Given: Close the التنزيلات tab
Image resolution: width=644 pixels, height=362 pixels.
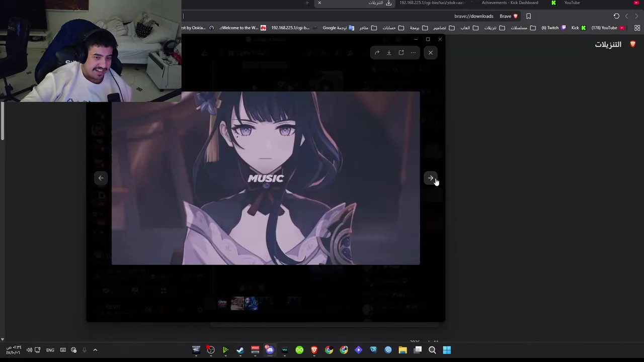Looking at the screenshot, I should point(319,3).
